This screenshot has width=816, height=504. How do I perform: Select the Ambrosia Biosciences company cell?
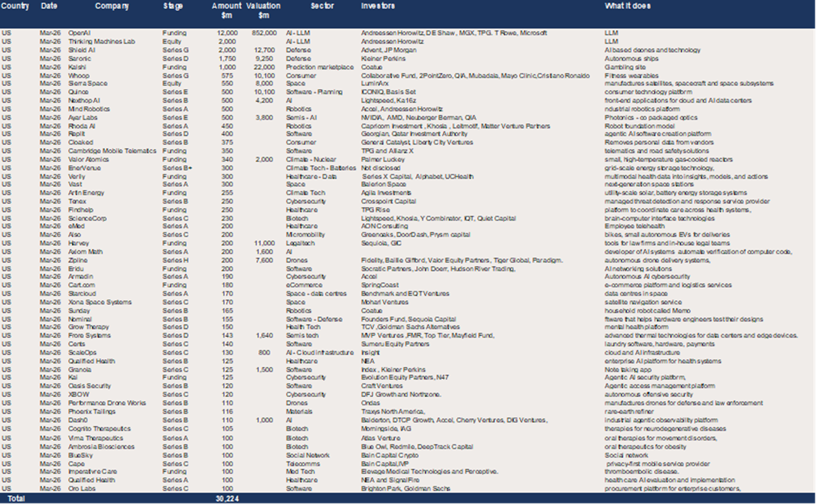pos(101,447)
